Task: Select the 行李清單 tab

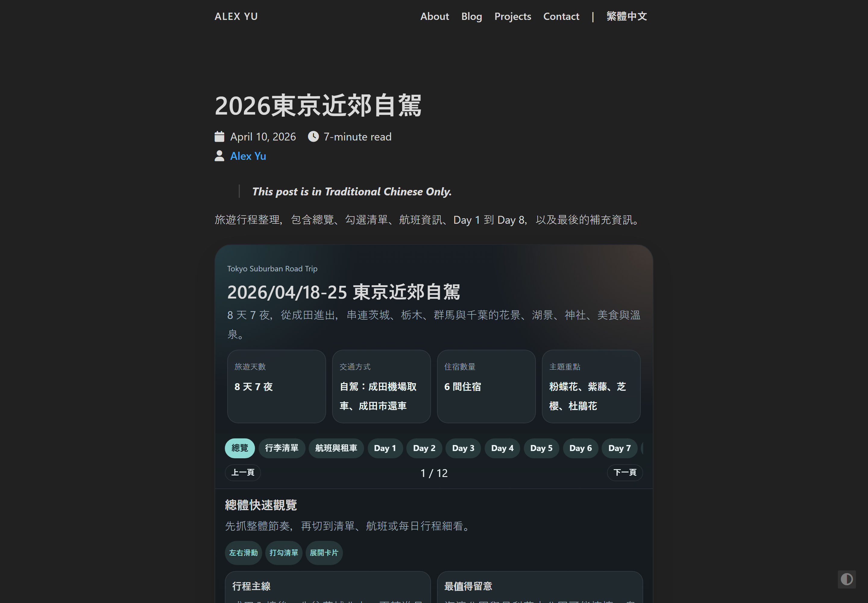Action: click(x=282, y=448)
